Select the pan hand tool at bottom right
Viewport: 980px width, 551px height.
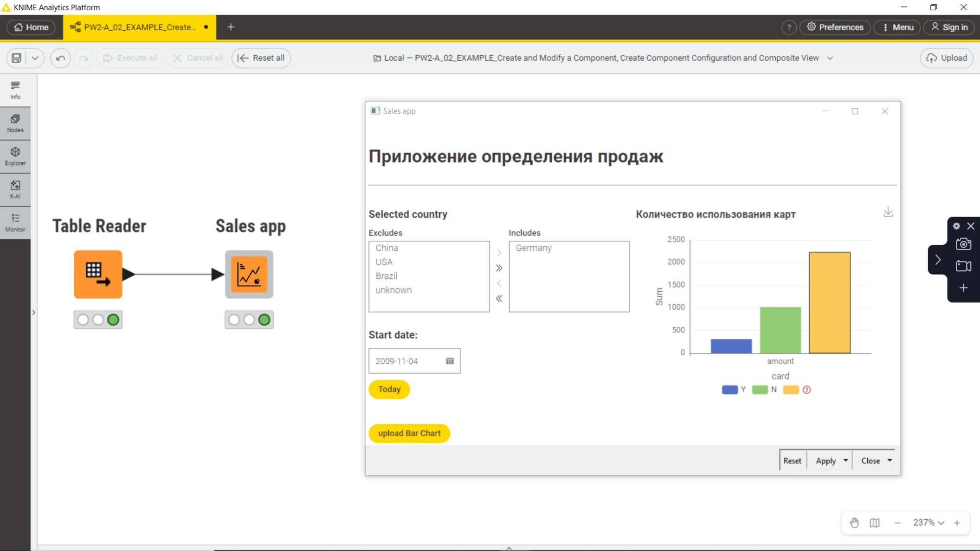point(855,523)
